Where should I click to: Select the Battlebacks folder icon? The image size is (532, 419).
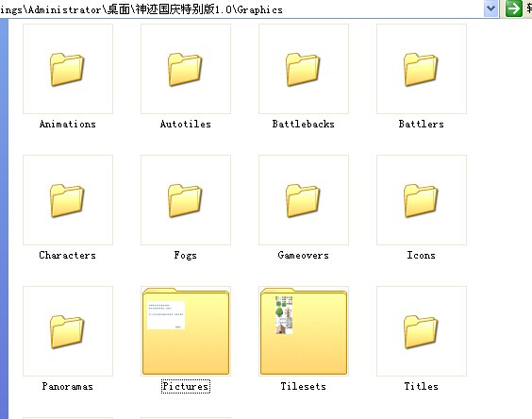(x=303, y=69)
